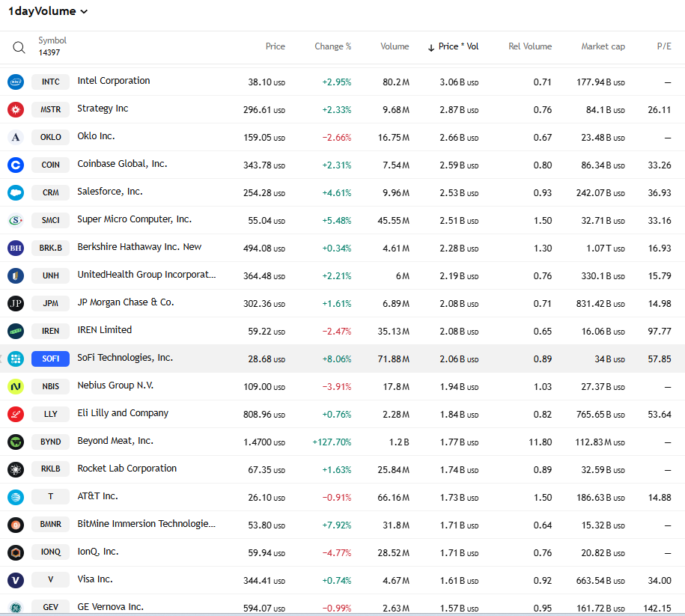
Task: Open the MSTR ticker tag
Action: (51, 110)
